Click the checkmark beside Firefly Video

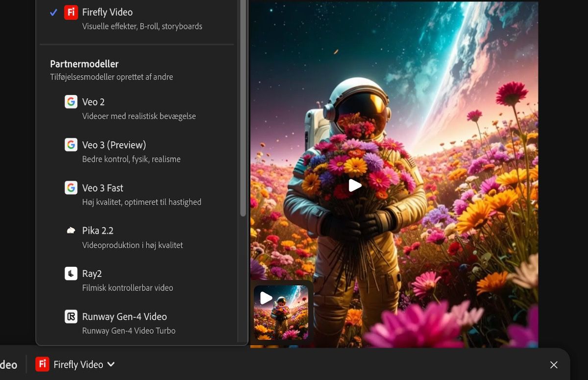point(53,12)
